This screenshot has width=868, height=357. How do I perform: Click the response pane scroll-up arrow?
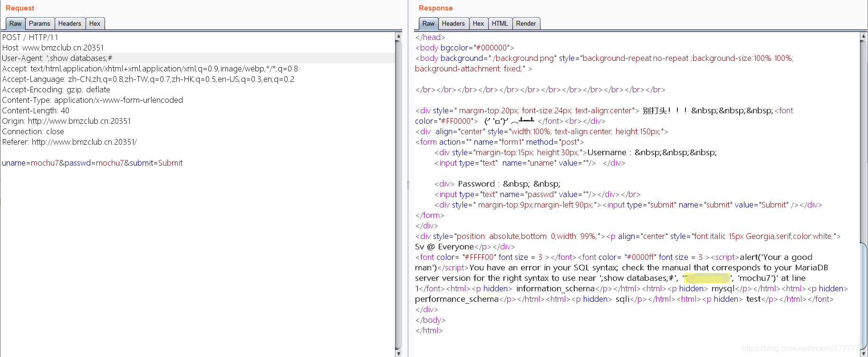[x=863, y=36]
